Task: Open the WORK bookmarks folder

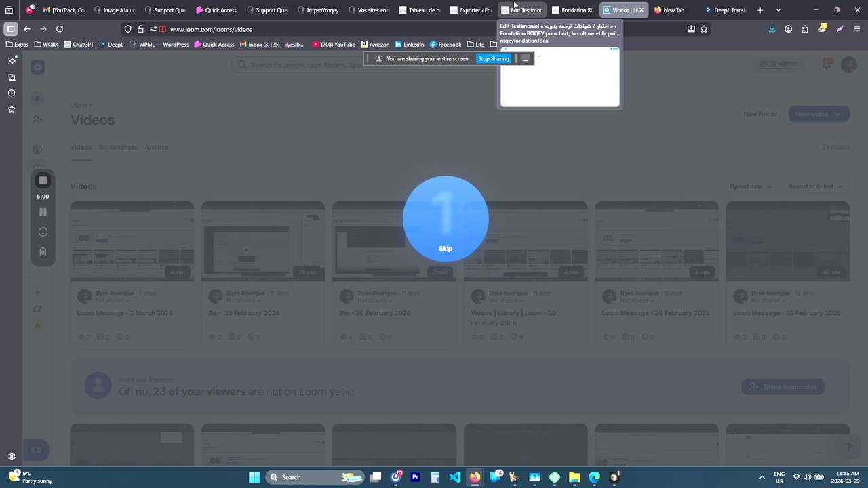Action: (46, 45)
